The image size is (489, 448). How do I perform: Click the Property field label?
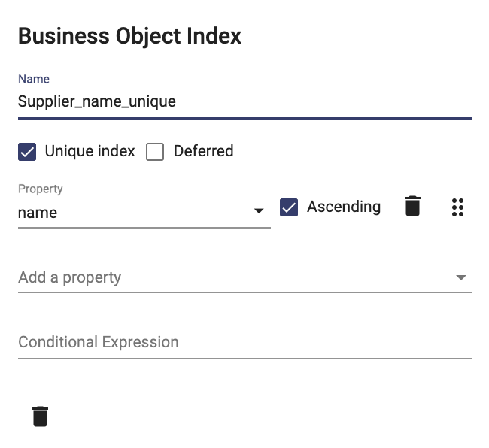(x=41, y=189)
